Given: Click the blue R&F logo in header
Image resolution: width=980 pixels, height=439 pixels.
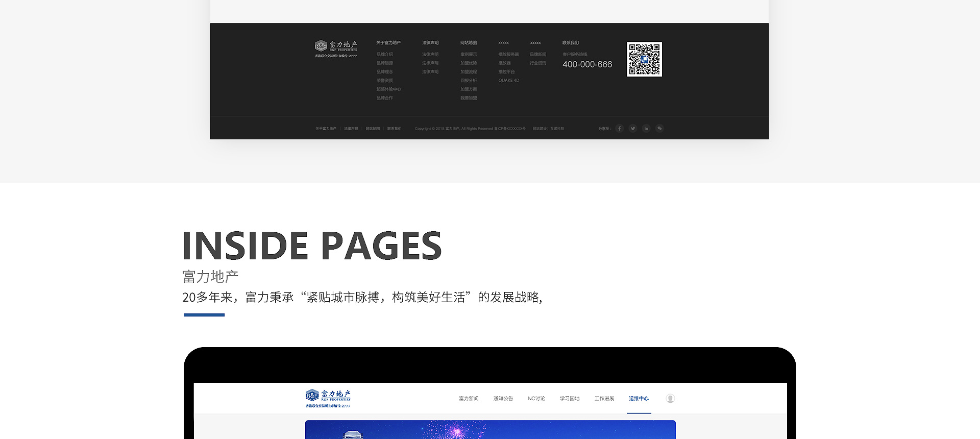Looking at the screenshot, I should click(328, 398).
